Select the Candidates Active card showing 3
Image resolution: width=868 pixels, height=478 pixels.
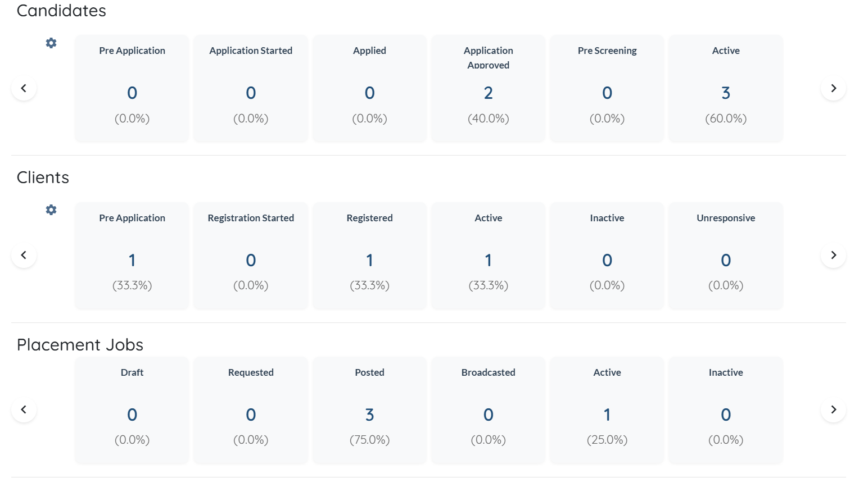[725, 88]
